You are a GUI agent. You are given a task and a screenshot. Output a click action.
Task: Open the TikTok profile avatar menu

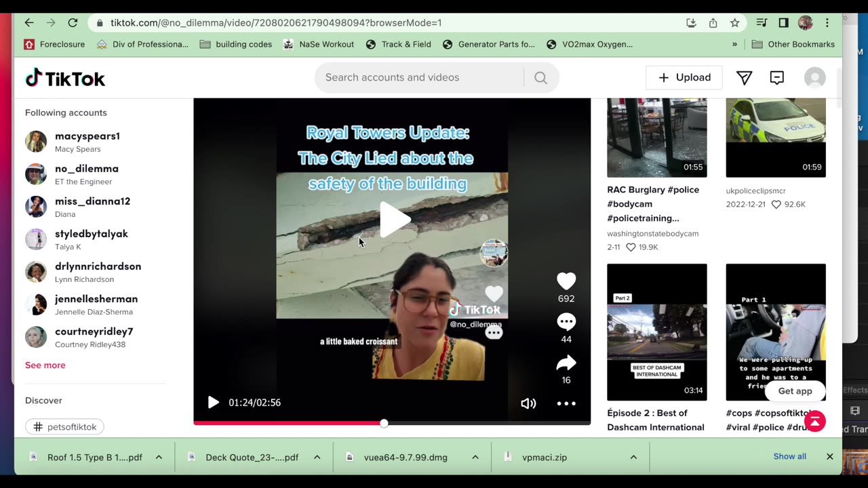point(814,78)
